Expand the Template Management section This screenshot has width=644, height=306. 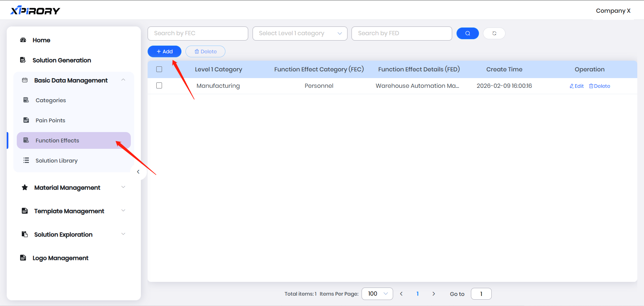click(123, 211)
